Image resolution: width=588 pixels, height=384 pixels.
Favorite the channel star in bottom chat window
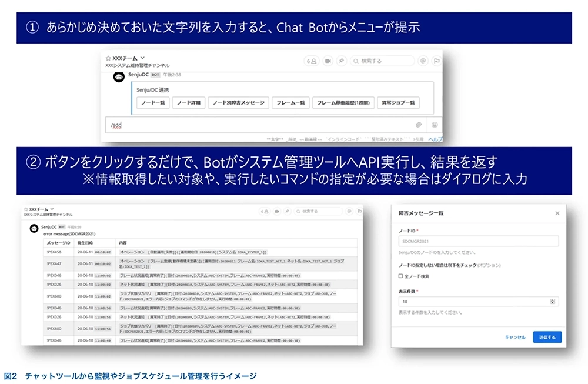[26, 209]
